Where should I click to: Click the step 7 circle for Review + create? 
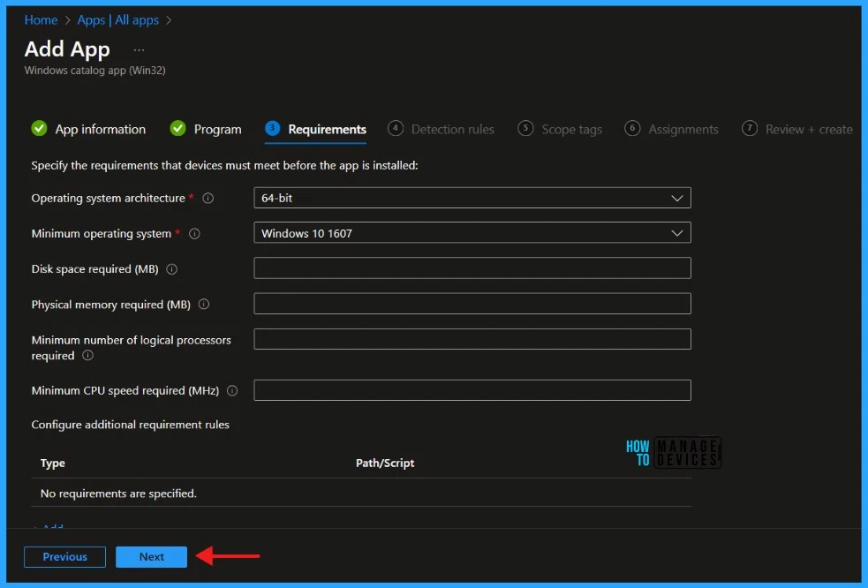coord(750,128)
